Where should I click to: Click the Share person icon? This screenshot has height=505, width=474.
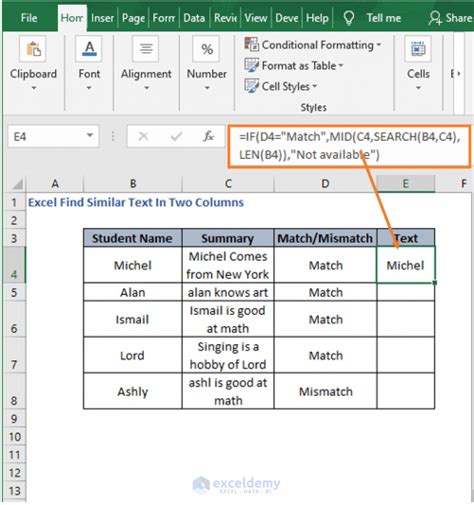435,18
